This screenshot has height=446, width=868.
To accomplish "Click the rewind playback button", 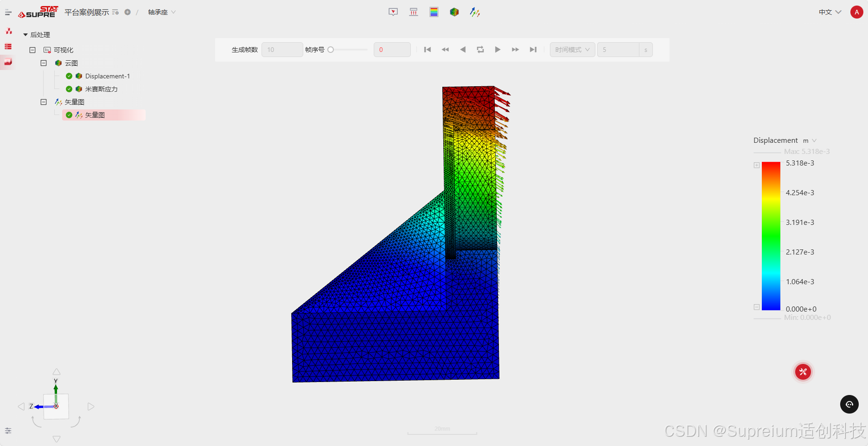I will click(x=445, y=50).
